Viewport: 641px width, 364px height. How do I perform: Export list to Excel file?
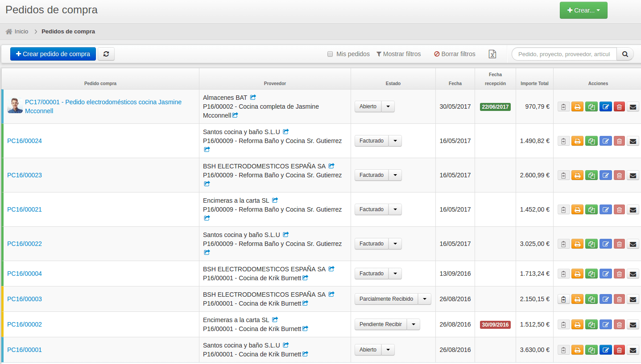(492, 54)
